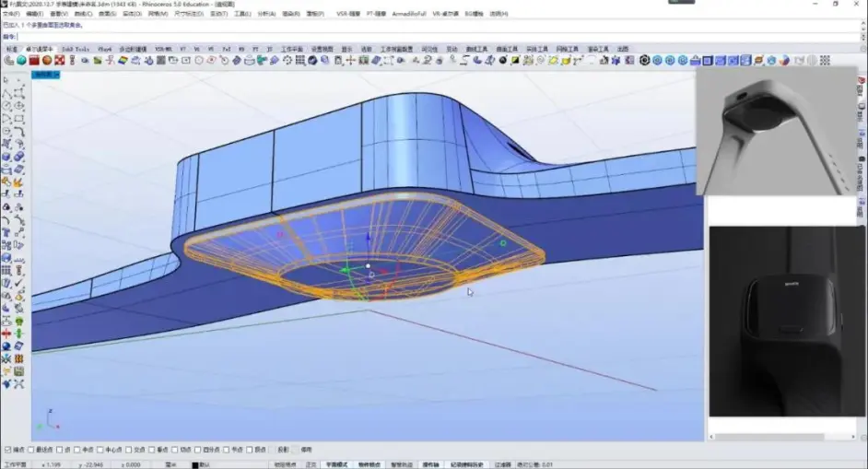
Task: Click the green gumball axis arrow
Action: coord(346,270)
